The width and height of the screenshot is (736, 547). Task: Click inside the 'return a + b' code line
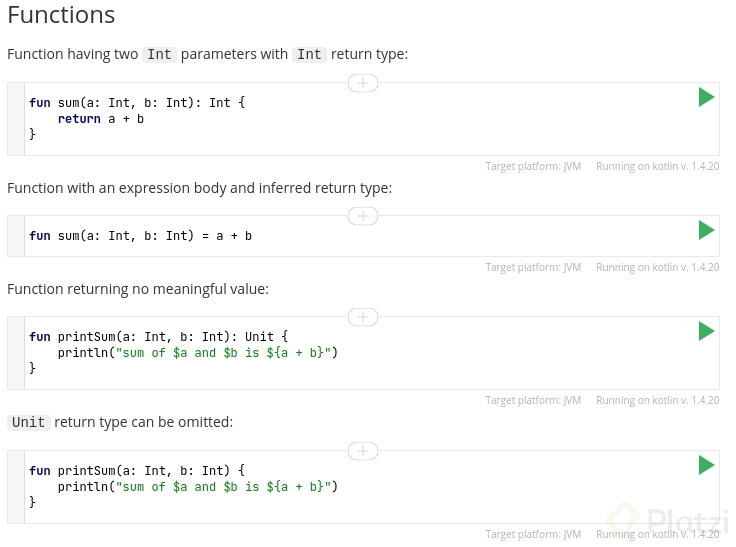[x=101, y=119]
